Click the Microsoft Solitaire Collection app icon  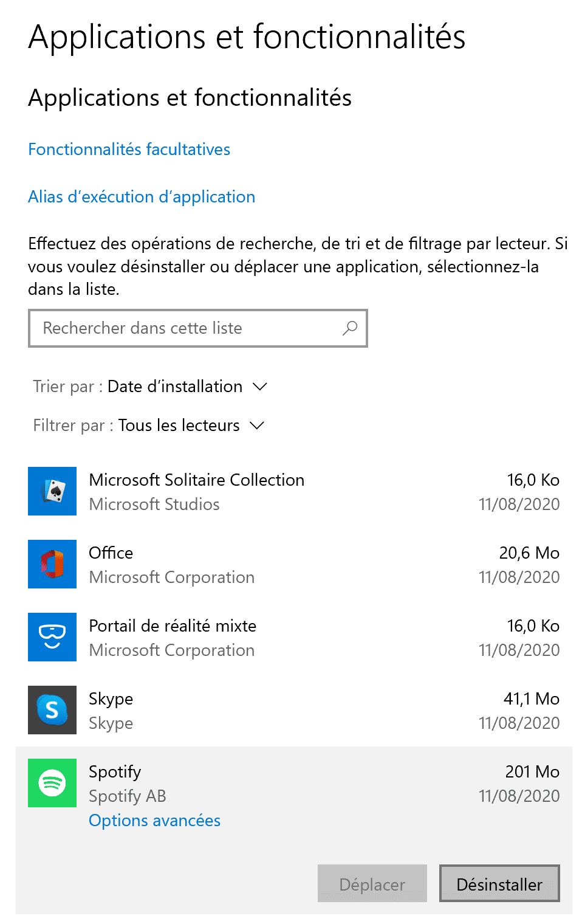tap(52, 491)
